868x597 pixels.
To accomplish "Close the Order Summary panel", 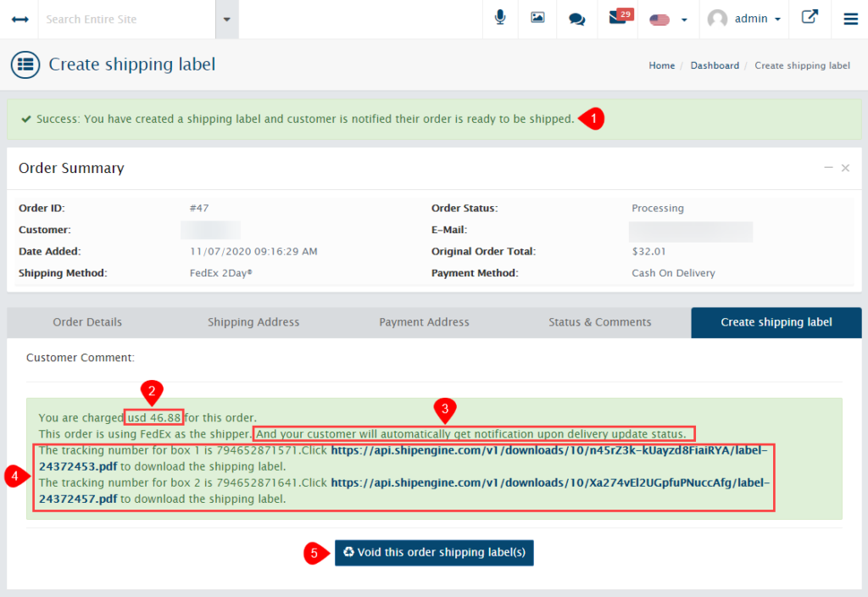I will click(x=845, y=168).
